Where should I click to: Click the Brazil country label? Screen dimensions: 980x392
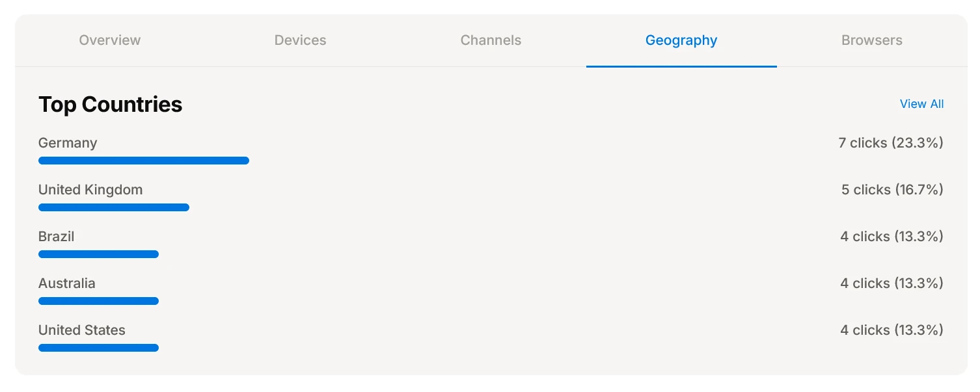pyautogui.click(x=57, y=237)
